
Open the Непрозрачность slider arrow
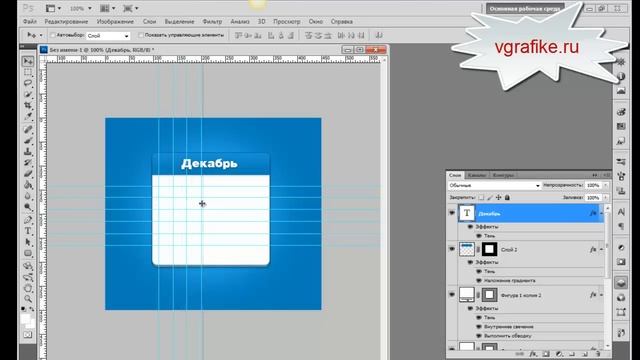(606, 185)
